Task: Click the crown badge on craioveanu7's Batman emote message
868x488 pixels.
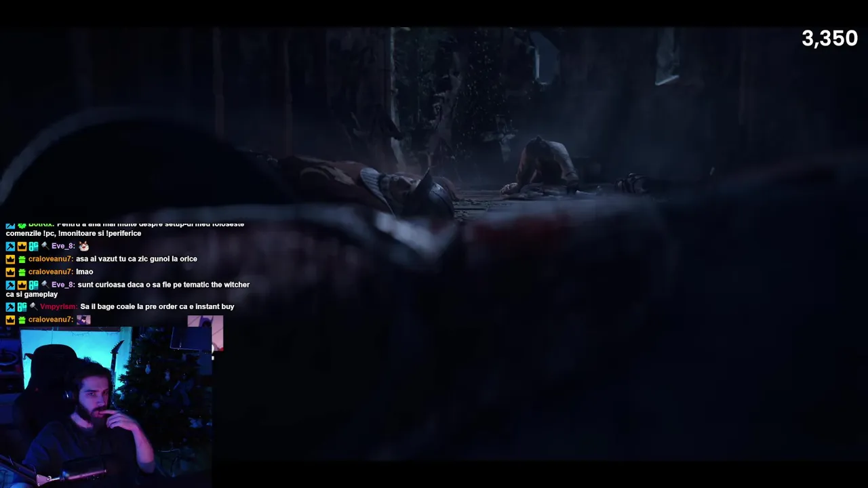Action: [10, 319]
